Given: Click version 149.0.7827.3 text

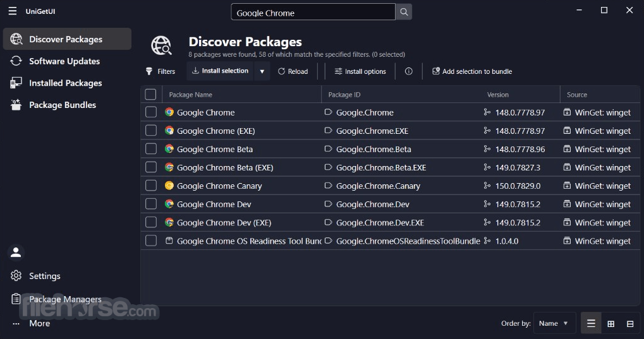Looking at the screenshot, I should (518, 167).
